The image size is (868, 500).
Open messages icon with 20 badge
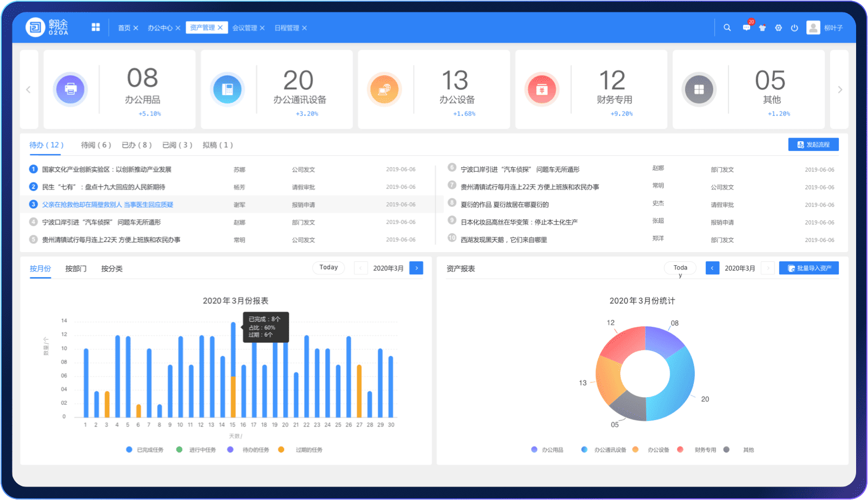pyautogui.click(x=746, y=28)
